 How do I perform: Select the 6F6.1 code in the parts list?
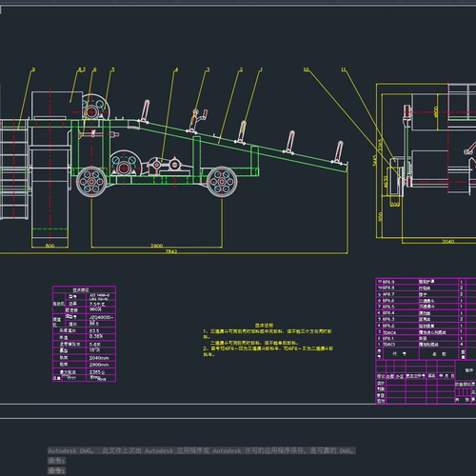pos(388,338)
